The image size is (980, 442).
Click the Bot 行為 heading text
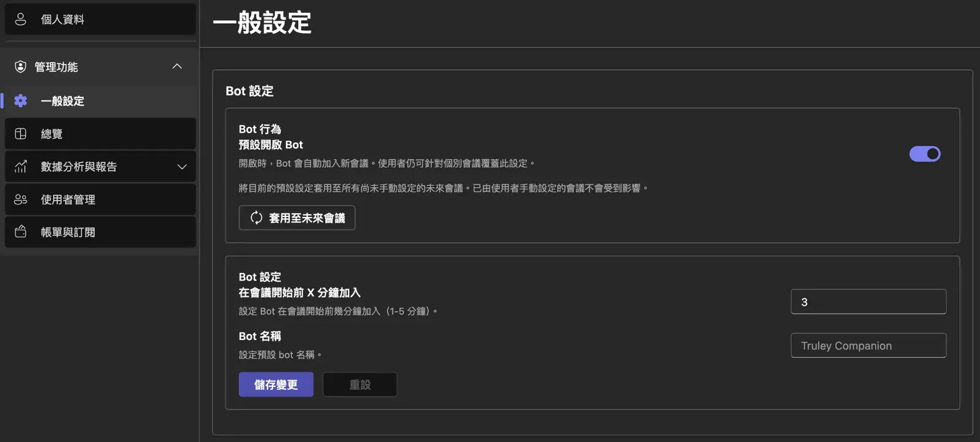[260, 129]
